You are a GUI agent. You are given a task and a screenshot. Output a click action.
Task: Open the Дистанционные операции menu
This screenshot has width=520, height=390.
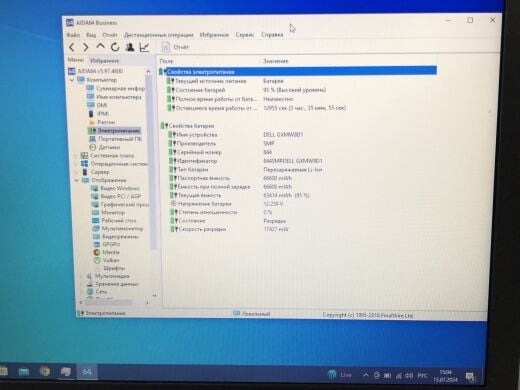click(x=159, y=35)
